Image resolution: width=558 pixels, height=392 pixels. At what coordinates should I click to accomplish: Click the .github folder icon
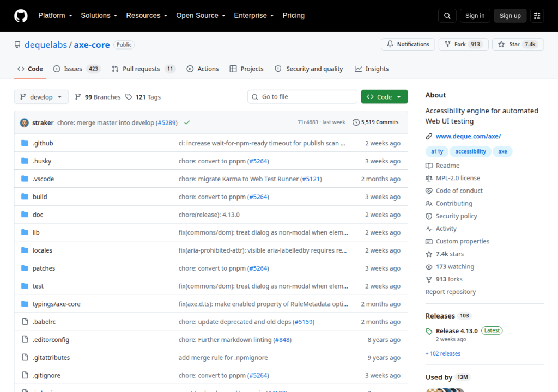tap(25, 143)
